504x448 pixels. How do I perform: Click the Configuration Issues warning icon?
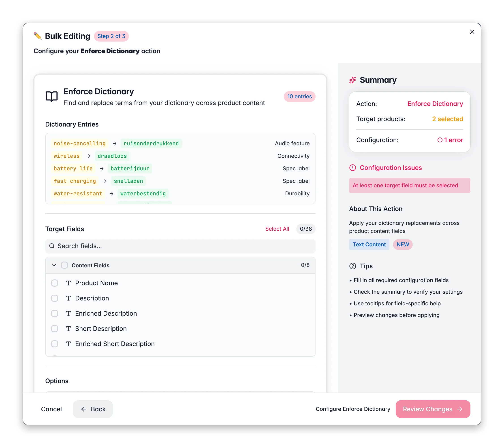(353, 168)
